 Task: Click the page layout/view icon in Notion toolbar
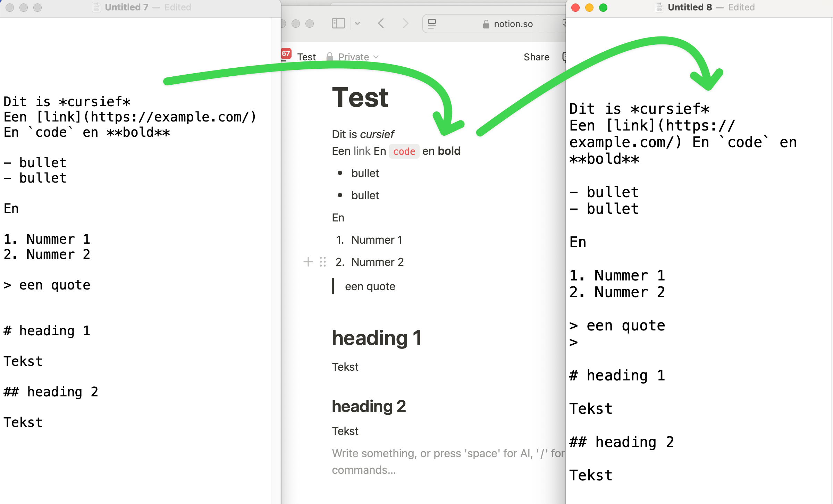pos(432,24)
